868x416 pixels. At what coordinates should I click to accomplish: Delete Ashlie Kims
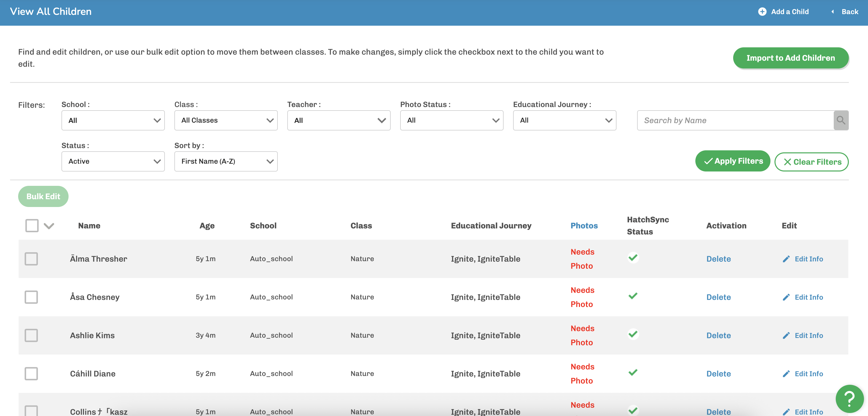point(718,336)
